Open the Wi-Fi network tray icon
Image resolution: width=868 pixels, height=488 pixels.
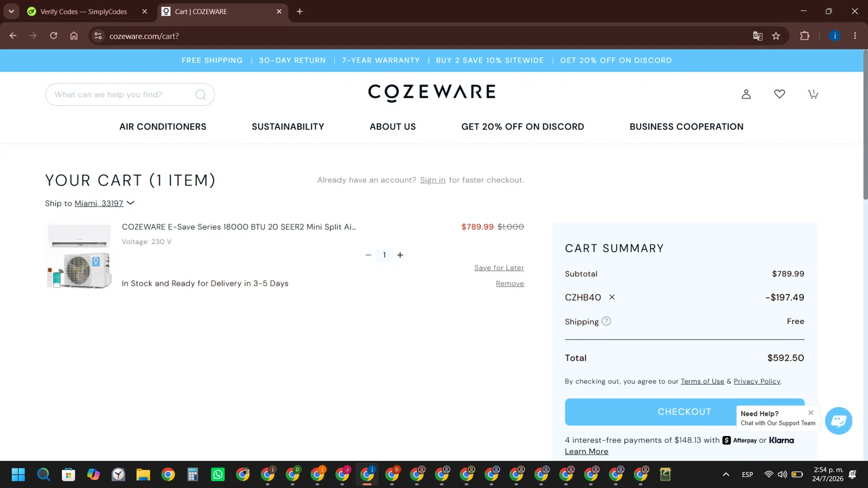click(x=768, y=475)
